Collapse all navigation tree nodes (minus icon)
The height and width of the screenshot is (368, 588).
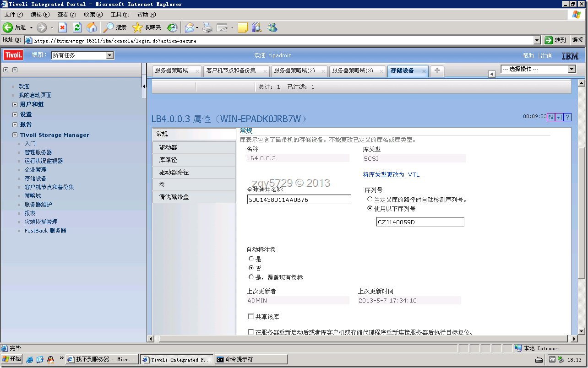click(x=15, y=70)
